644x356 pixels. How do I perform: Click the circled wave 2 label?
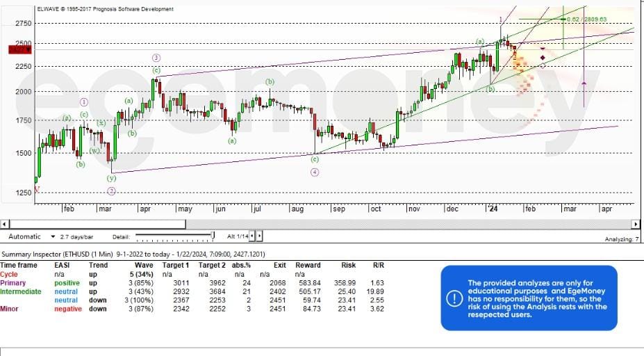pos(111,191)
